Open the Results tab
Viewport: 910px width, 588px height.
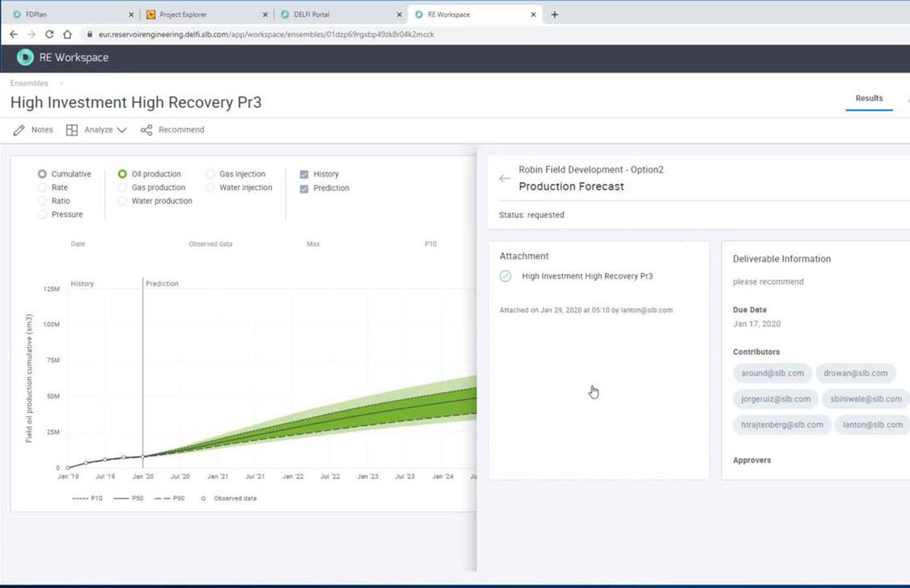click(869, 99)
